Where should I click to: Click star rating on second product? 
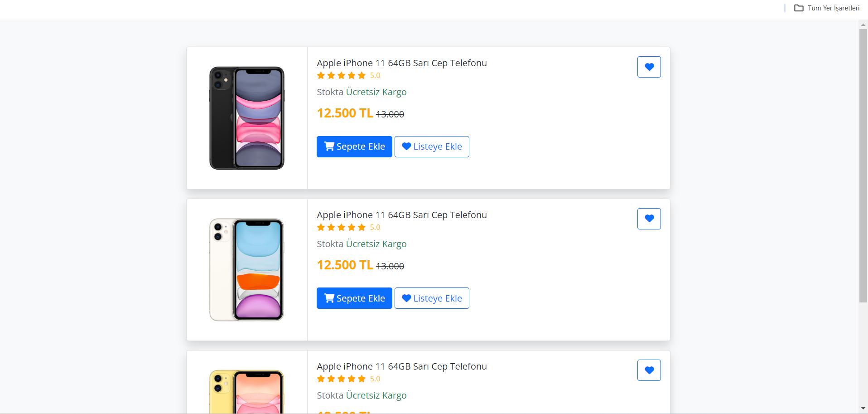[x=341, y=228]
